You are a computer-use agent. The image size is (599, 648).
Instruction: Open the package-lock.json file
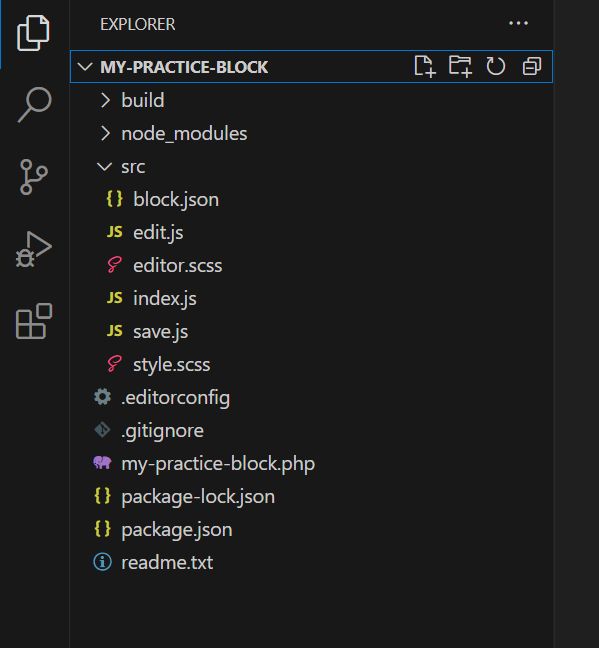[x=198, y=497]
